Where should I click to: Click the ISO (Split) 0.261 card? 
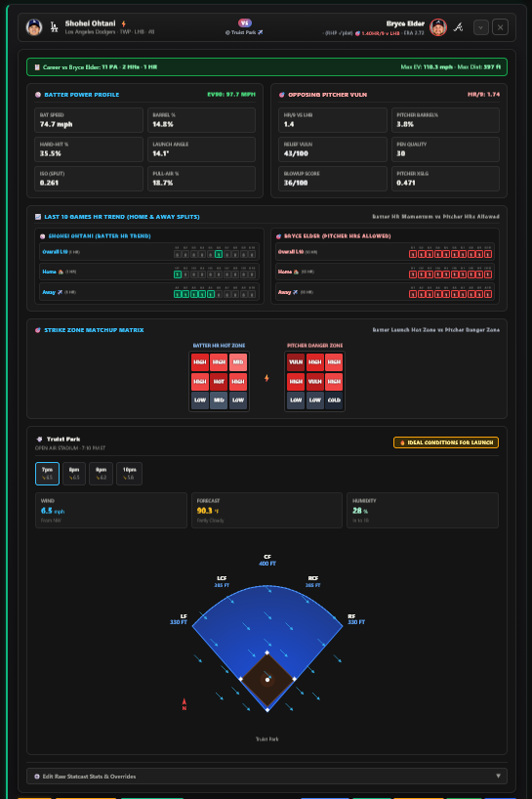(89, 179)
